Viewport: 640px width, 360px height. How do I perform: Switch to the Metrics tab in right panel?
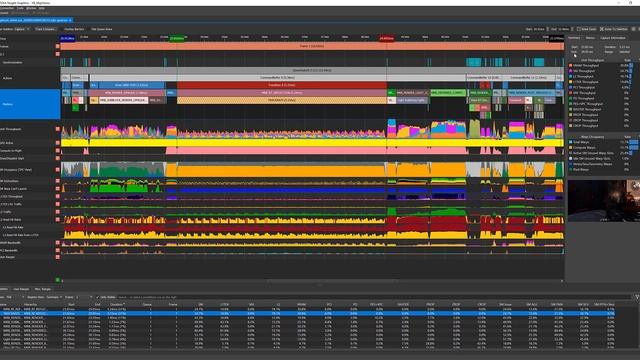click(590, 38)
